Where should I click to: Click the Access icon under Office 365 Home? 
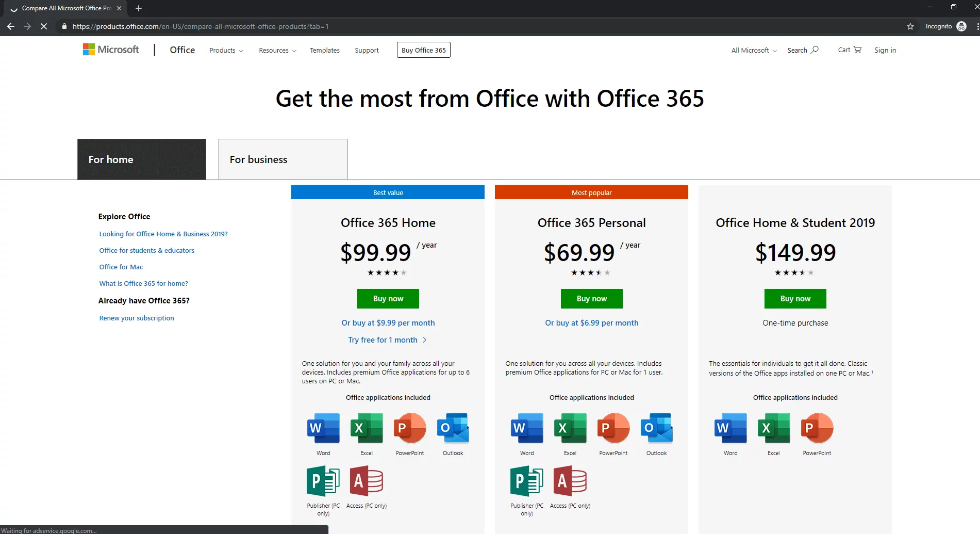(x=367, y=481)
